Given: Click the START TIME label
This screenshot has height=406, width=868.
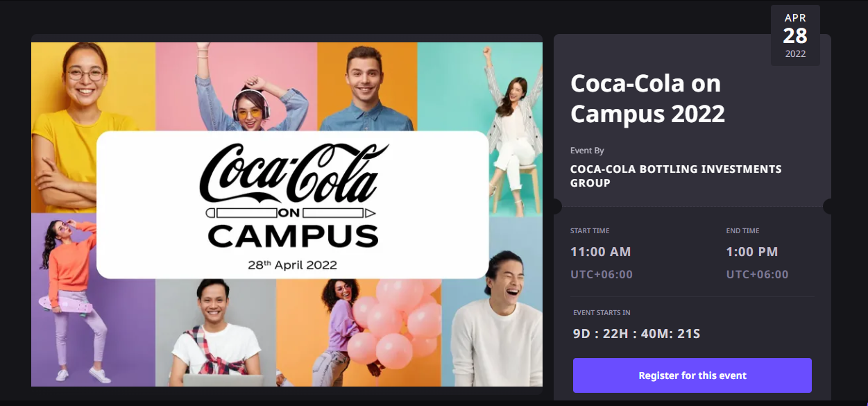Looking at the screenshot, I should tap(590, 231).
